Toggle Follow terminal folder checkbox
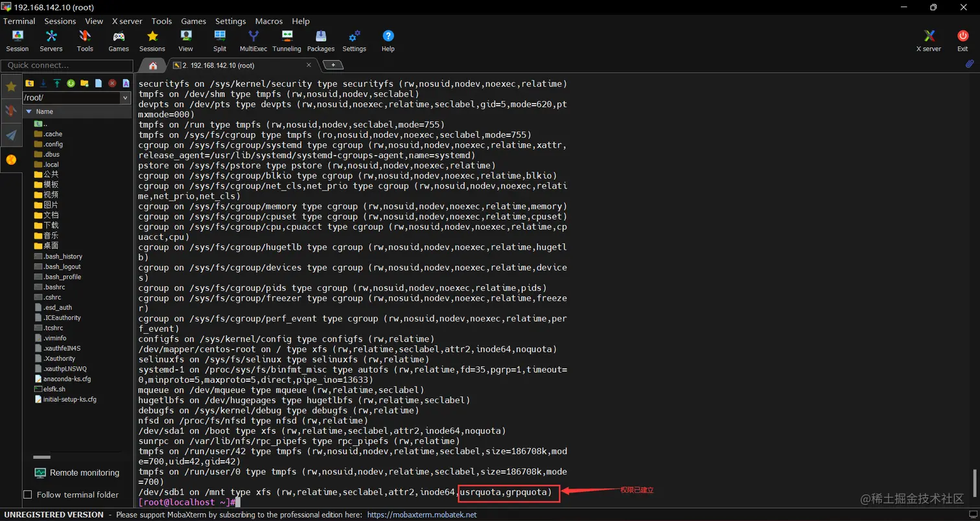This screenshot has height=521, width=980. tap(27, 494)
